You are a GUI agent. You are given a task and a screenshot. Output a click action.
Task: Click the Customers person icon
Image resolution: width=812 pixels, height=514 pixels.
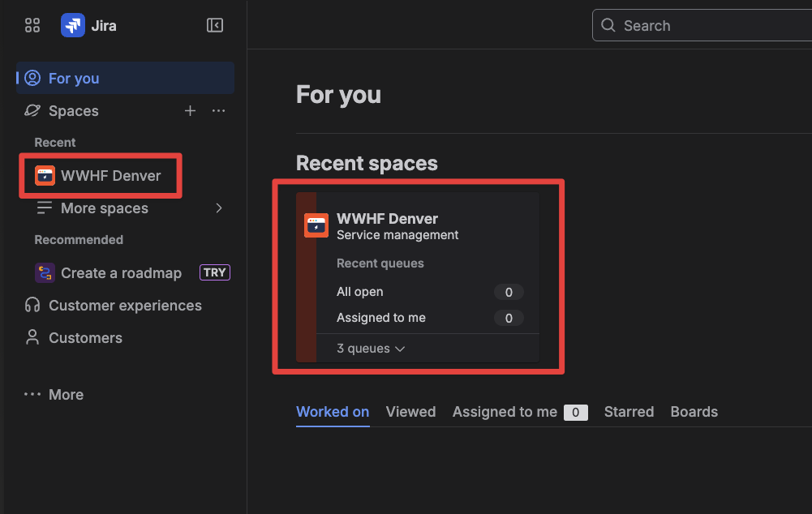coord(32,337)
